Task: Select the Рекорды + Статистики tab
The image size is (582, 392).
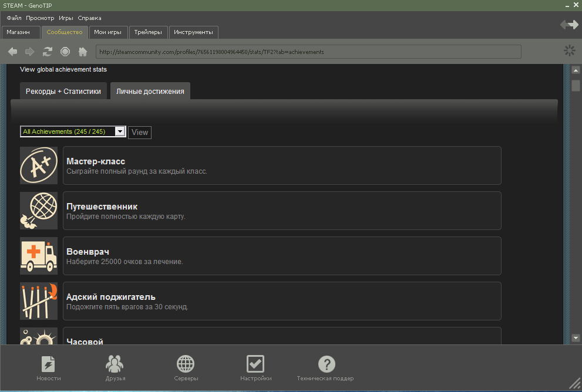Action: 63,91
